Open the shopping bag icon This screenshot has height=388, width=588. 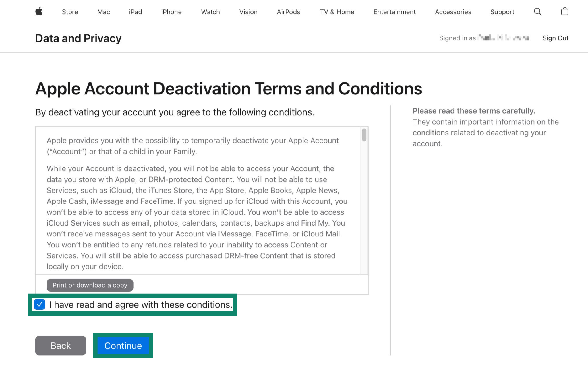click(x=564, y=12)
